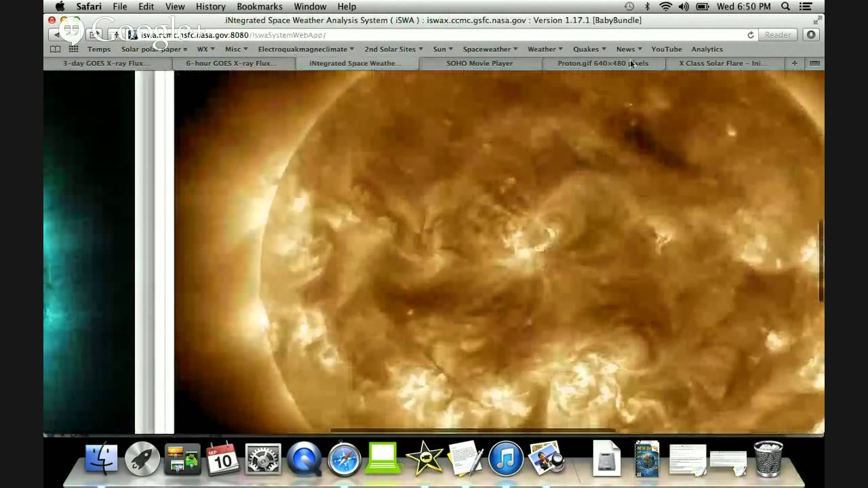Screen dimensions: 868x488
Task: Click the Wi-Fi status icon
Action: [x=666, y=7]
